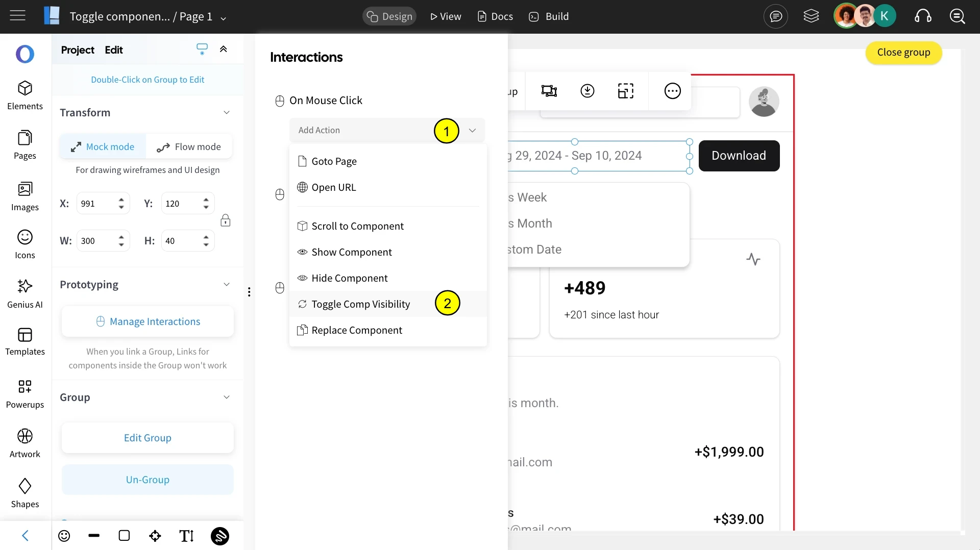The image size is (980, 550).
Task: Click the download icon in floating toolbar
Action: (x=587, y=91)
